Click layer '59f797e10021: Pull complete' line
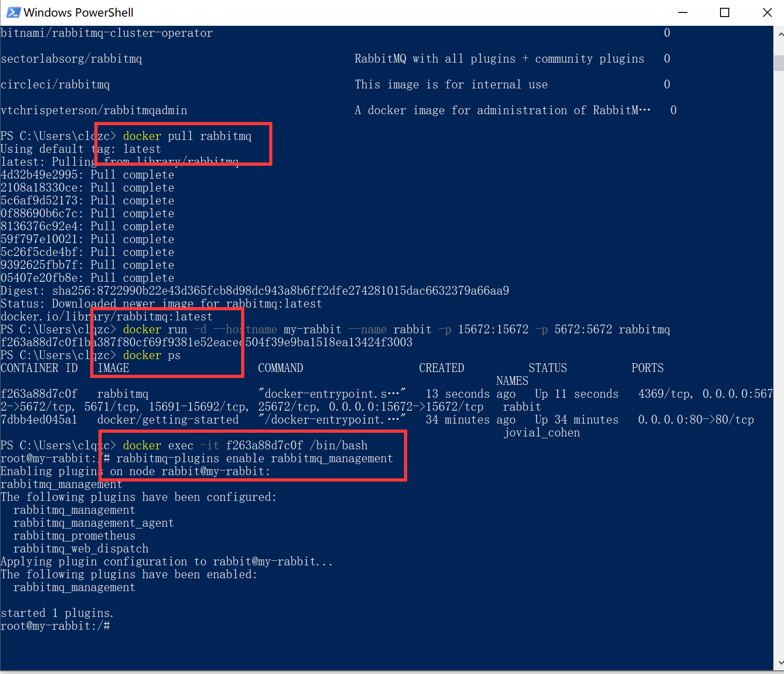Viewport: 784px width, 674px height. coord(87,239)
